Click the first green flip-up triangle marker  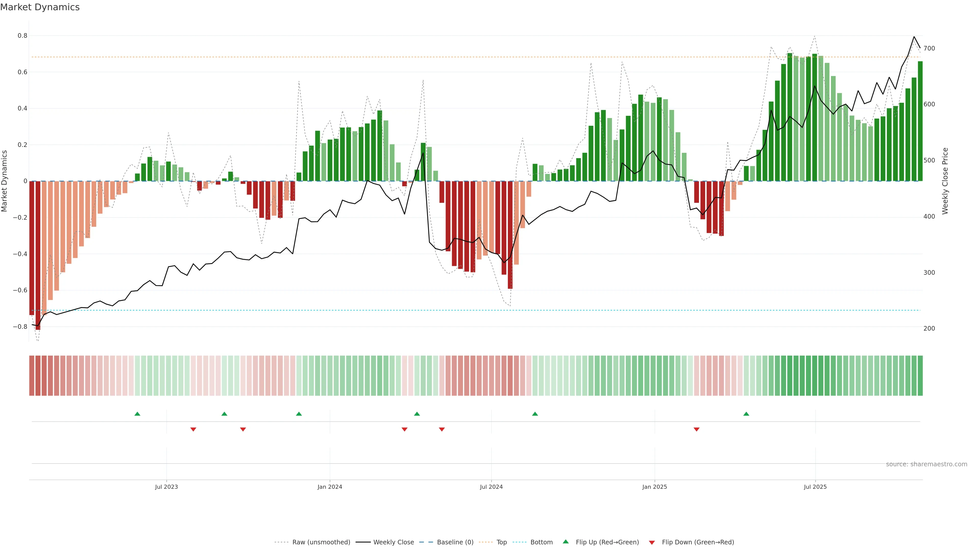[137, 414]
